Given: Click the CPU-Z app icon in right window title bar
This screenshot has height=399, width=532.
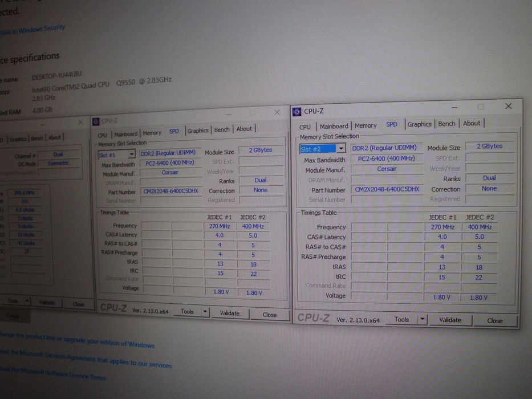Looking at the screenshot, I should (x=297, y=111).
